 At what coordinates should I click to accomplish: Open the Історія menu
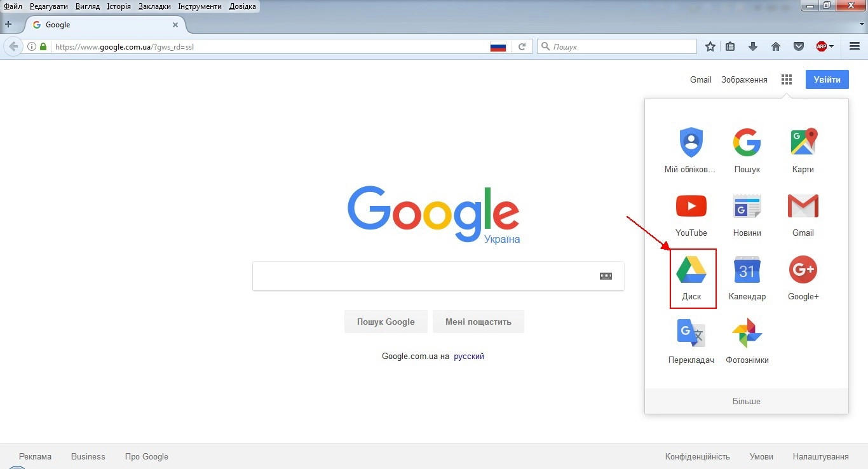pyautogui.click(x=119, y=6)
